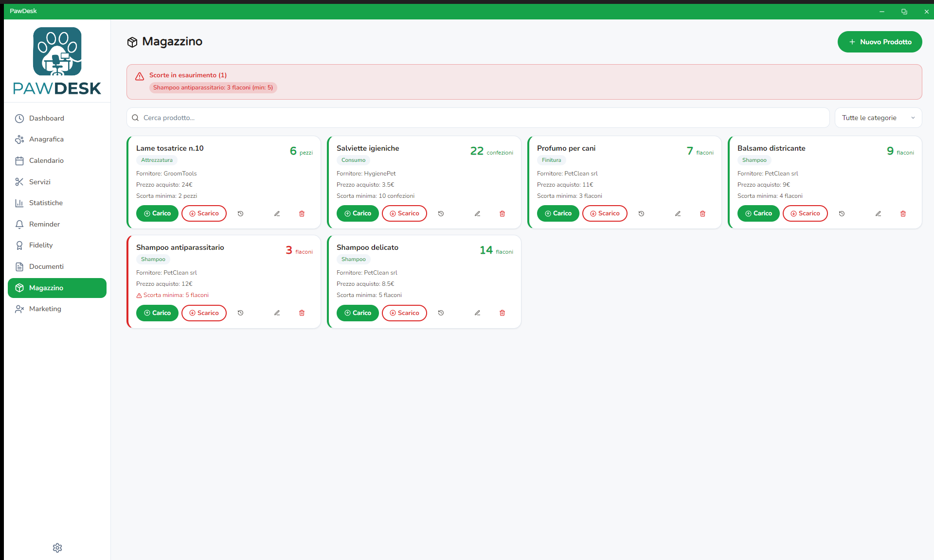Open history for Lame tosatrice n.10

coord(240,213)
